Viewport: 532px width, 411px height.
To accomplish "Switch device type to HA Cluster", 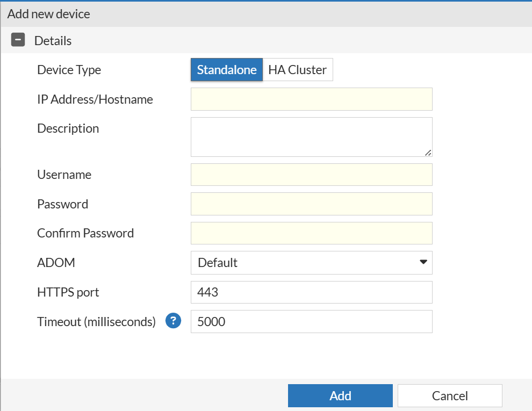I will tap(297, 70).
